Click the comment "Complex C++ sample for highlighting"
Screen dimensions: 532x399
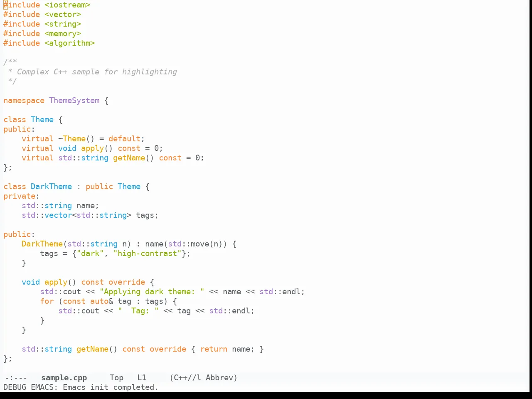click(x=97, y=72)
